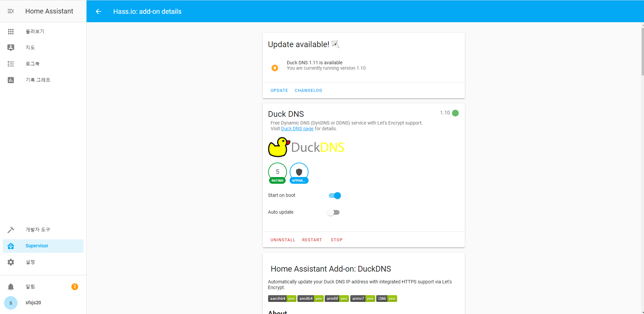Click 'Home Assistant Add-on: DuckDNS' heading
The height and width of the screenshot is (314, 644).
pyautogui.click(x=331, y=269)
